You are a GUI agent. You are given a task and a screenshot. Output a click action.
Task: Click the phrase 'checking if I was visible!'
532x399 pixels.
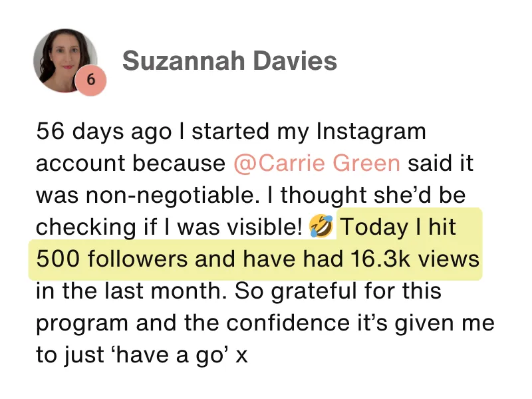click(x=169, y=227)
